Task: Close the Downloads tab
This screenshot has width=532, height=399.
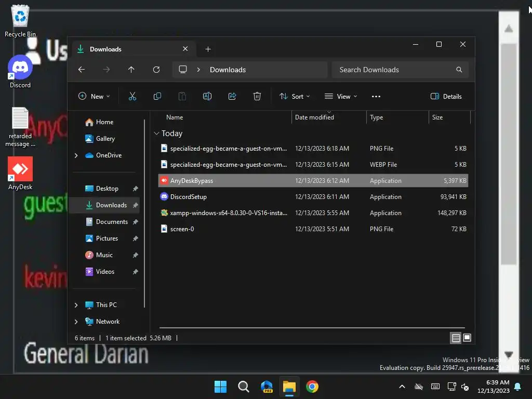Action: (185, 49)
